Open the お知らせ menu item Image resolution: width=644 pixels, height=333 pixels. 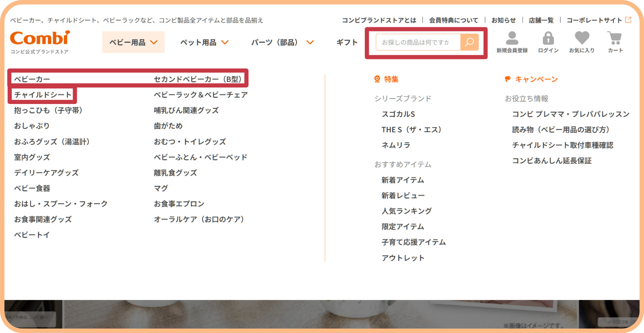504,20
